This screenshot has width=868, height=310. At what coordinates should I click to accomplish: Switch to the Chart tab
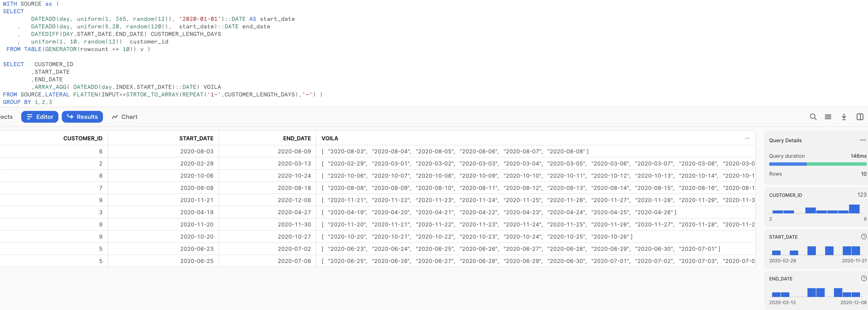(124, 117)
